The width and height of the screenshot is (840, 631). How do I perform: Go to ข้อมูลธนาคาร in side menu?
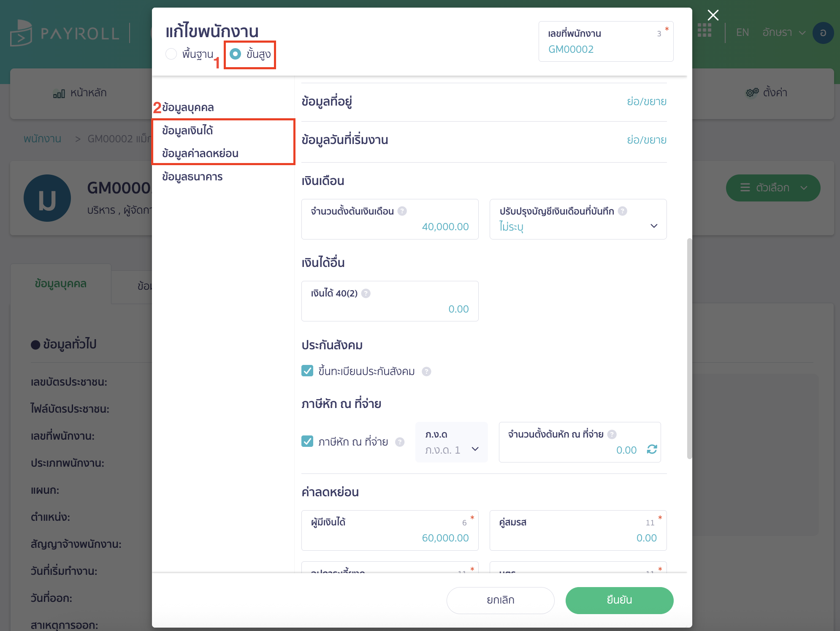[192, 177]
